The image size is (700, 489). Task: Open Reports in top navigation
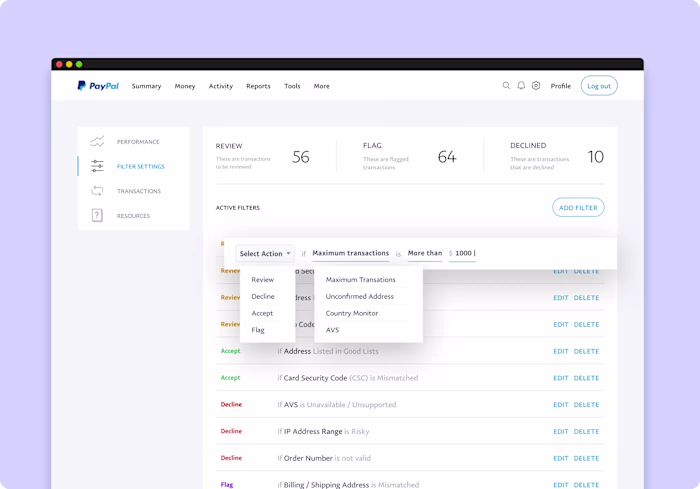click(258, 86)
